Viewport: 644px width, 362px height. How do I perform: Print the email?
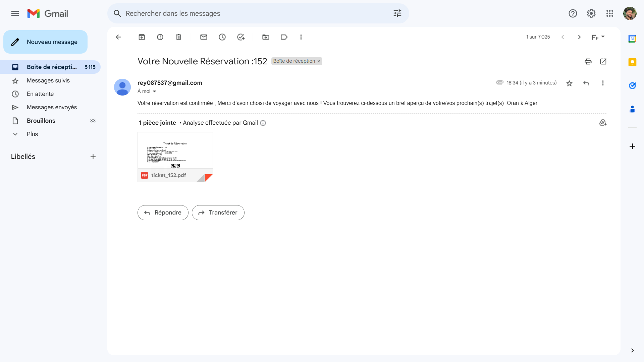(x=588, y=62)
